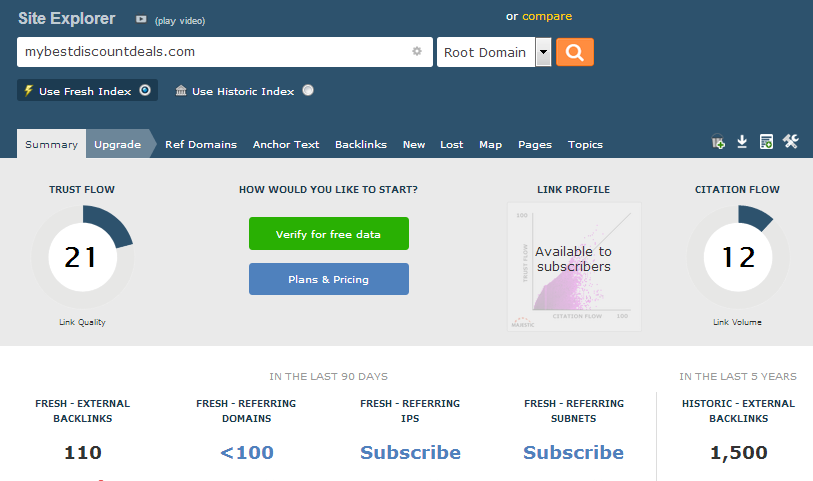The width and height of the screenshot is (813, 481).
Task: Select the Use Historic Index radio button
Action: coord(308,90)
